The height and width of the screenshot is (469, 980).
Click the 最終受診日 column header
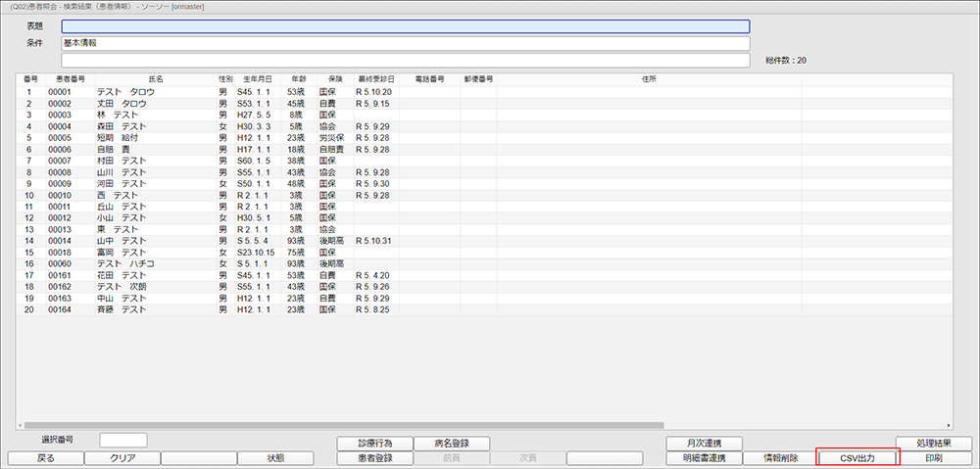tap(375, 78)
